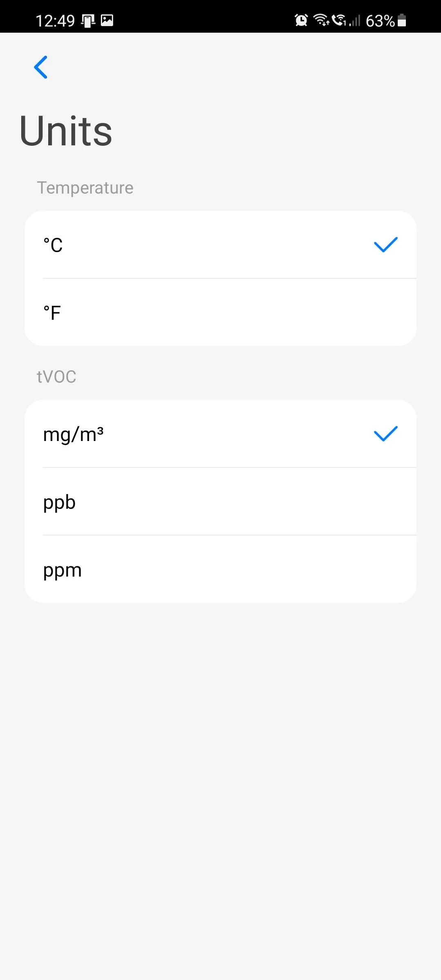Tap the device notification icon beside the clock
The width and height of the screenshot is (441, 980).
(88, 20)
